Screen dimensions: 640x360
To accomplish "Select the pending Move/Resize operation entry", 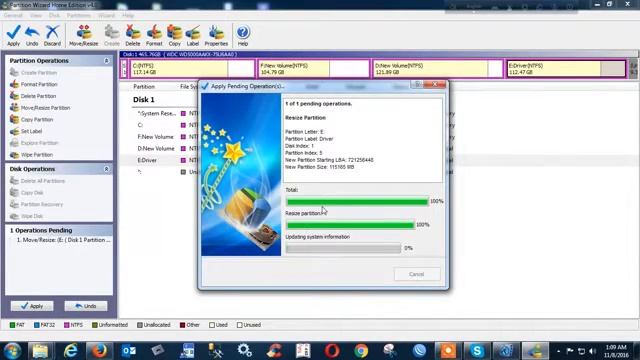I will [63, 240].
